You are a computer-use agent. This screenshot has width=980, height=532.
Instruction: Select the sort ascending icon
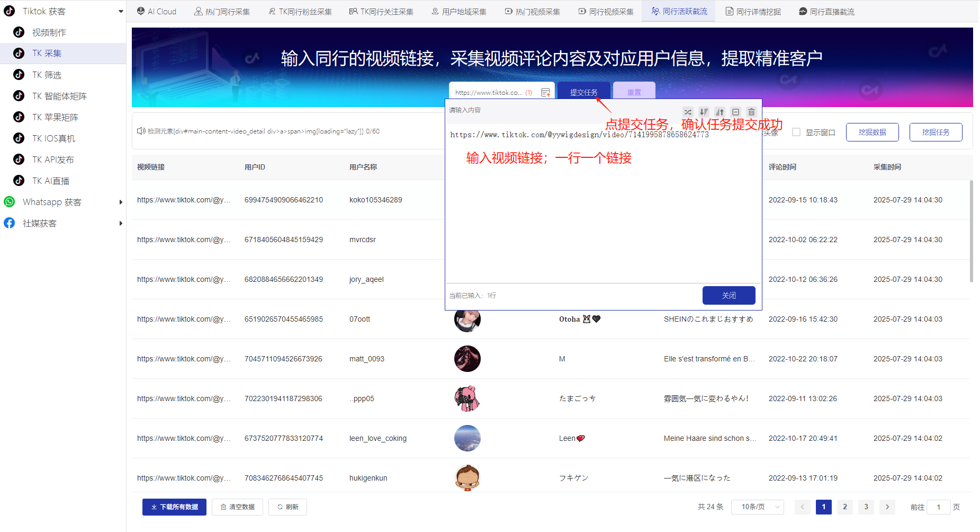(720, 112)
